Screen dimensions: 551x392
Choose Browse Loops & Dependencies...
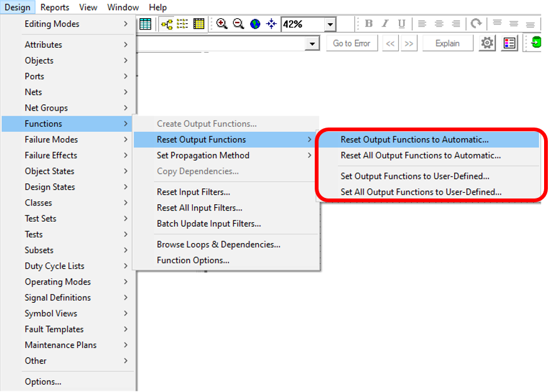click(x=226, y=244)
